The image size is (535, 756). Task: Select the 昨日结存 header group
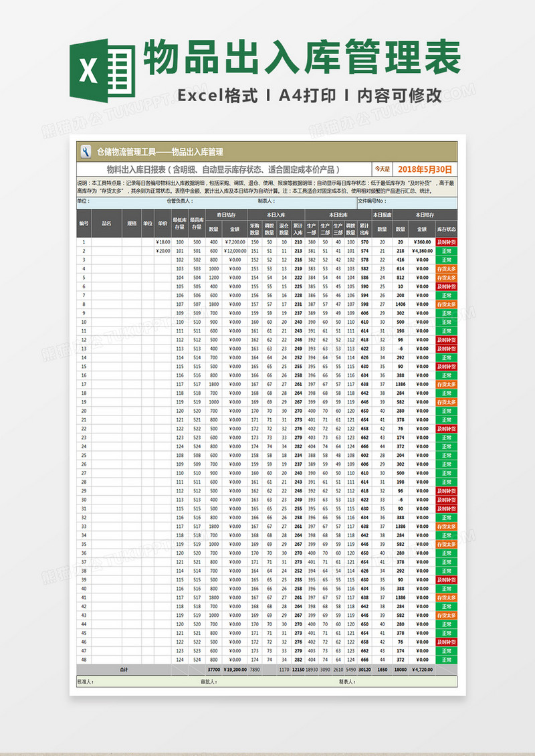coord(227,215)
